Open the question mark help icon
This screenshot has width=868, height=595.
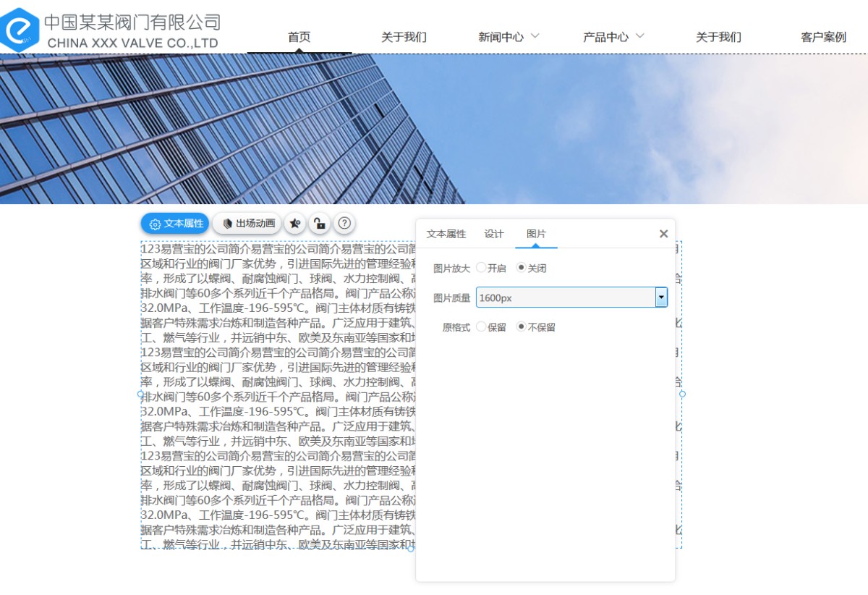345,224
